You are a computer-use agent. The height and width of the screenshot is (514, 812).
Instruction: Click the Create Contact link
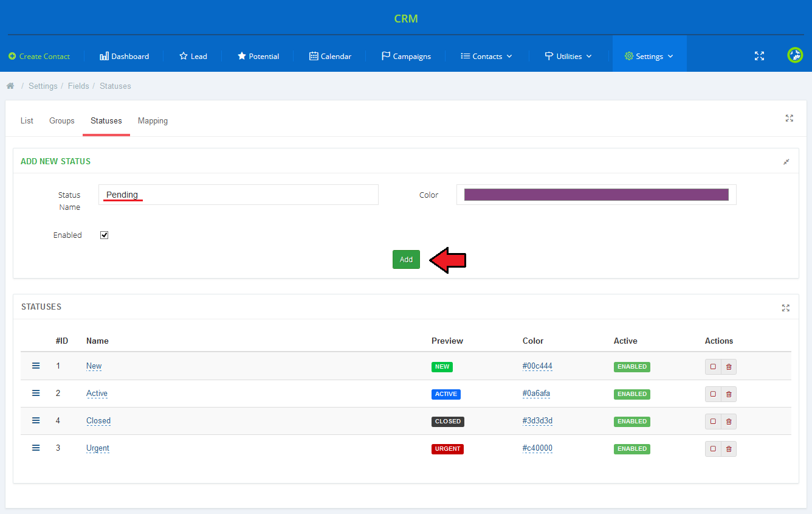(x=40, y=56)
